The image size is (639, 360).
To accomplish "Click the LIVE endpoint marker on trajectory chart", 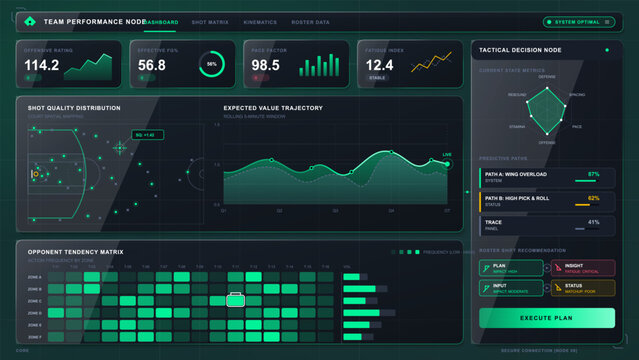I will (447, 164).
